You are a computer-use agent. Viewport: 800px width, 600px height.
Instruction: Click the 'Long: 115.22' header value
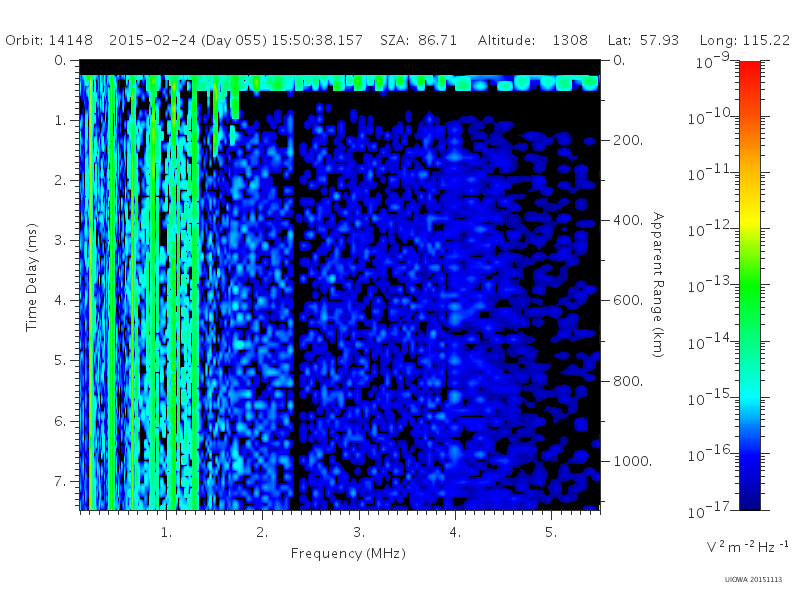pyautogui.click(x=744, y=40)
